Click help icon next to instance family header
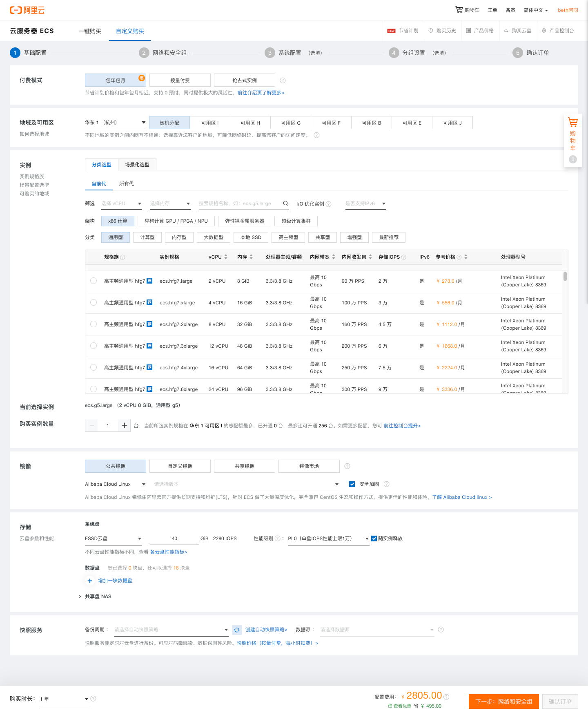588x715 pixels. click(x=122, y=257)
